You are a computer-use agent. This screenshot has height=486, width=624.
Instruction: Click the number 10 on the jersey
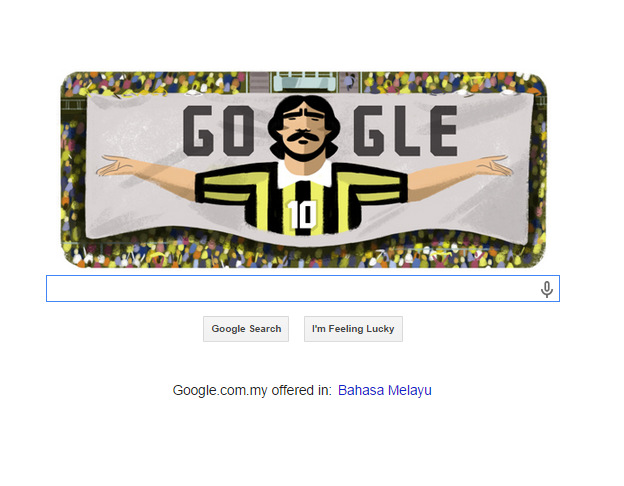[x=302, y=214]
